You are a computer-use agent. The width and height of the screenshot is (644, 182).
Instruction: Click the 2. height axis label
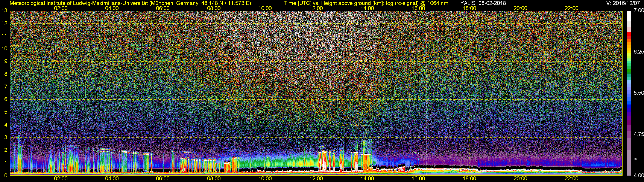tap(6, 150)
